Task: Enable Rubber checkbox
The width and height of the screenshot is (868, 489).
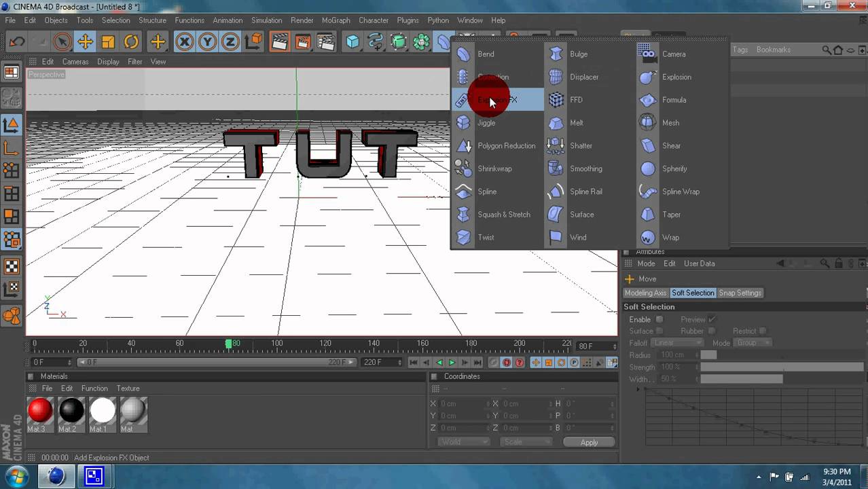Action: pos(712,331)
